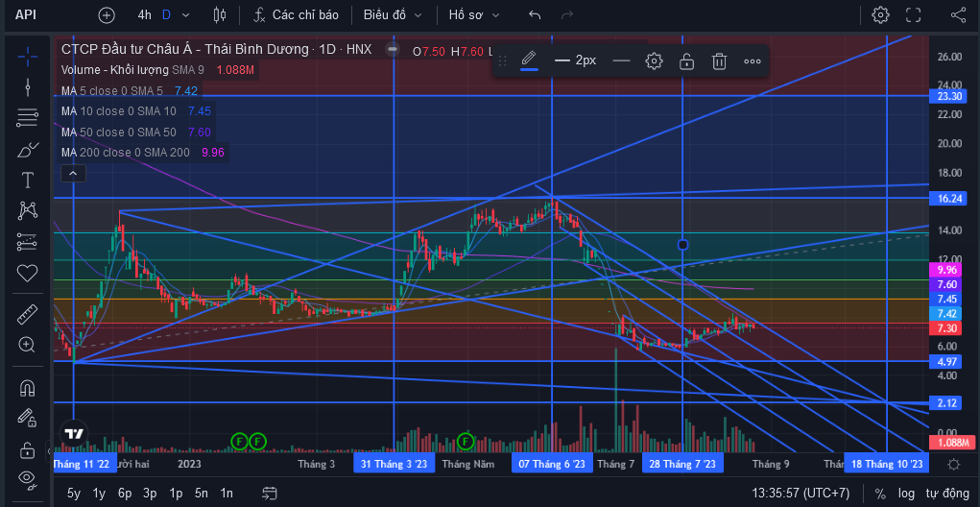Select the text annotation tool
The image size is (980, 507).
pyautogui.click(x=28, y=181)
